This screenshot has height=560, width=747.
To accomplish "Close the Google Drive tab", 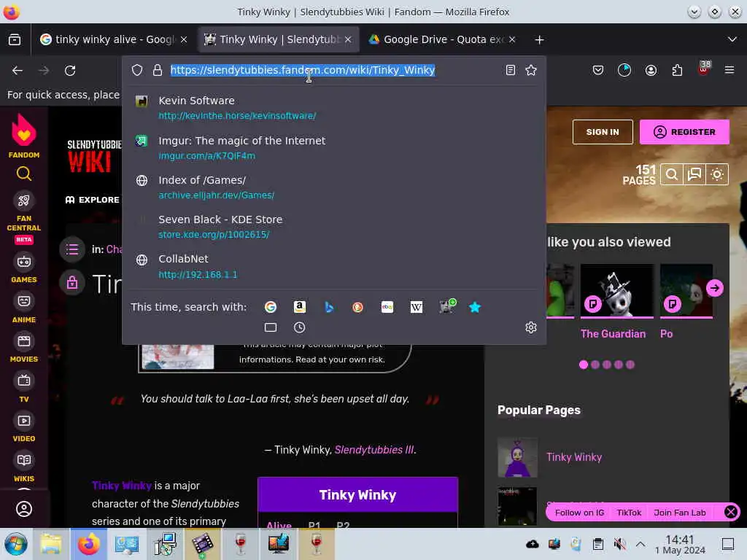I will [x=512, y=39].
